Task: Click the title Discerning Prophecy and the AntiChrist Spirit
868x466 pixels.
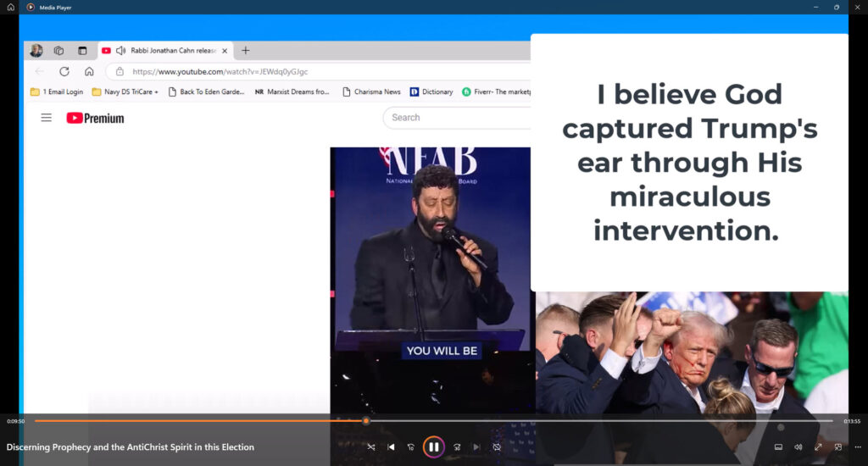Action: click(130, 447)
